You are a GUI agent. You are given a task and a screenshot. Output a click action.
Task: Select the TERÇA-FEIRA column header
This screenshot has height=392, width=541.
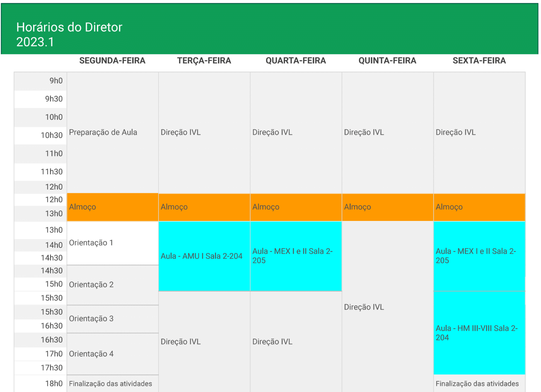(204, 61)
